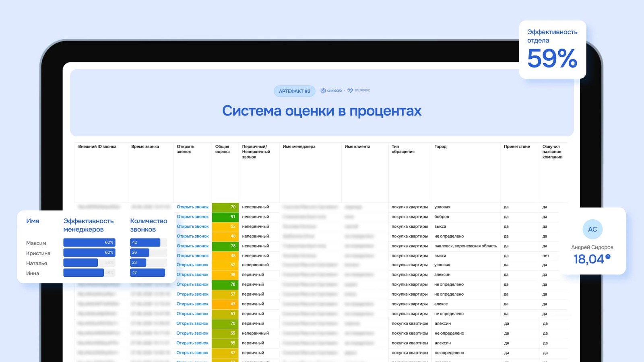Open call link in row scored 61
This screenshot has width=644, height=362.
click(192, 314)
